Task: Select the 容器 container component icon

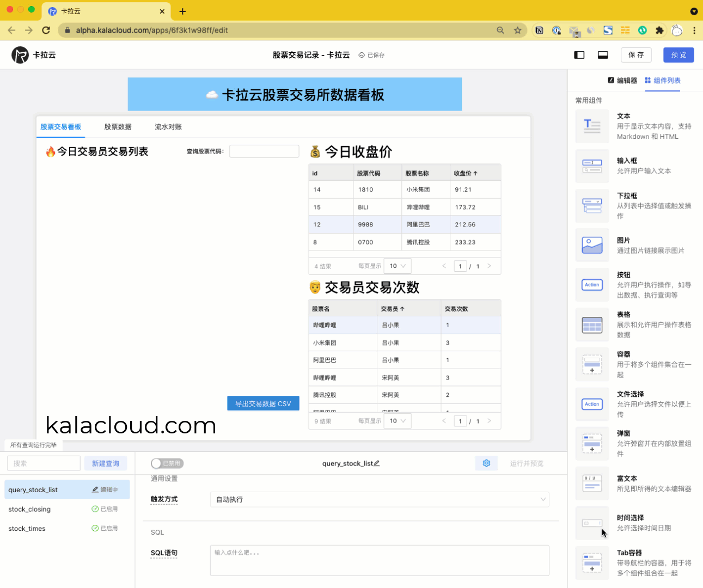Action: click(x=592, y=365)
